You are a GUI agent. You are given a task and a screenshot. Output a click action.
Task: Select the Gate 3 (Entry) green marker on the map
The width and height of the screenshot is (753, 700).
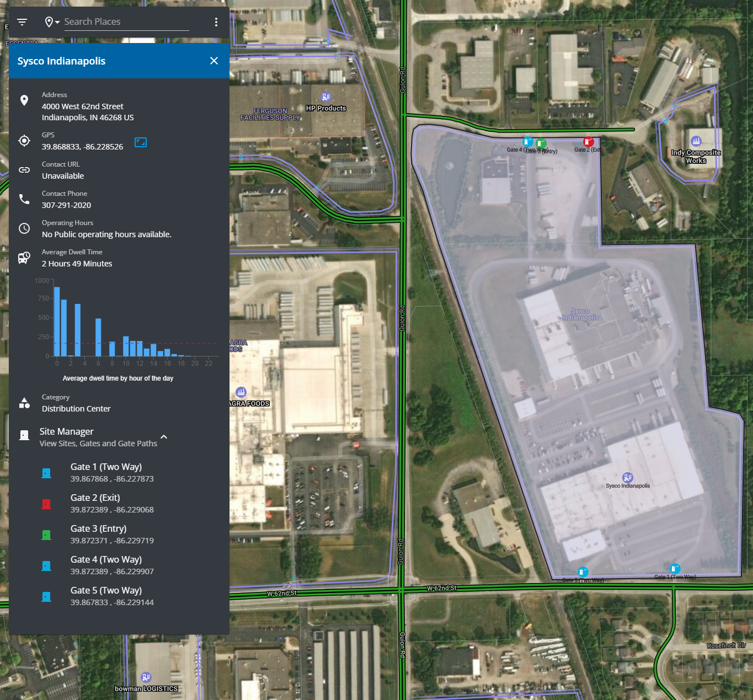[x=541, y=143]
